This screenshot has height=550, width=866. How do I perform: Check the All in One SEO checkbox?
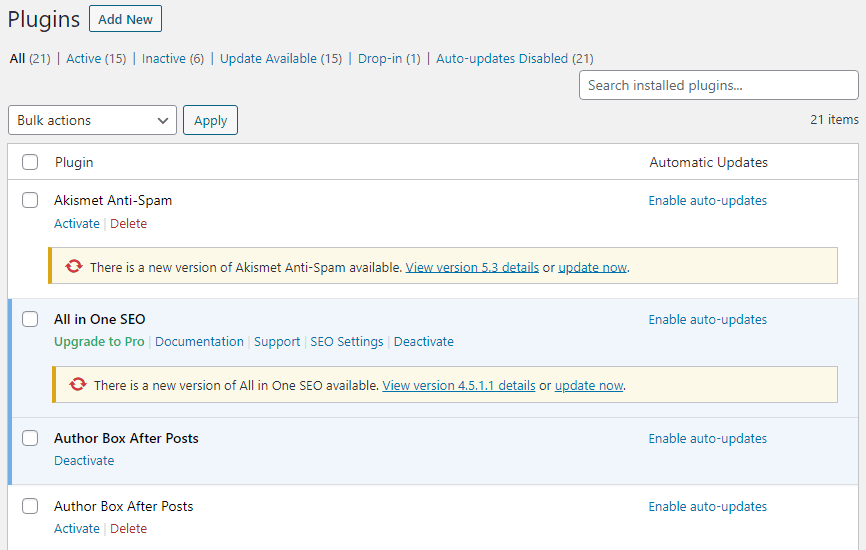[x=30, y=319]
